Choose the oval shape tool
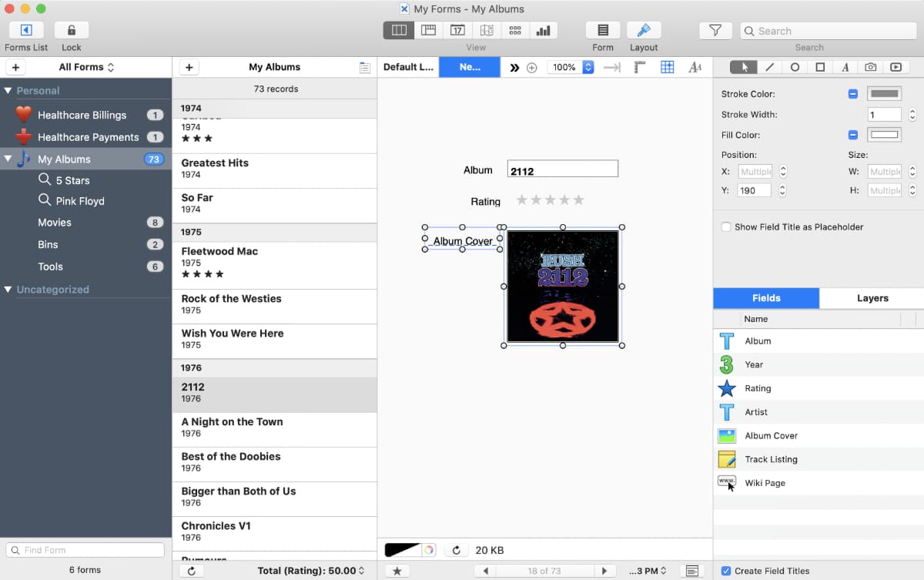The width and height of the screenshot is (924, 580). pos(795,68)
